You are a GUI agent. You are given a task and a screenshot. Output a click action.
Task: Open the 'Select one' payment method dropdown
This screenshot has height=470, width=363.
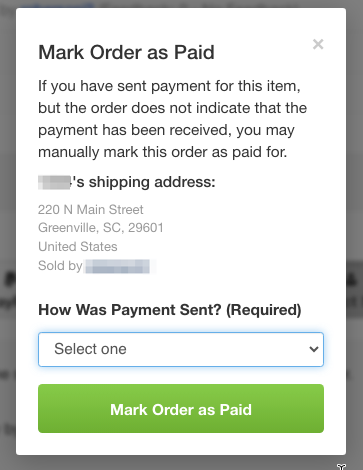tap(181, 349)
